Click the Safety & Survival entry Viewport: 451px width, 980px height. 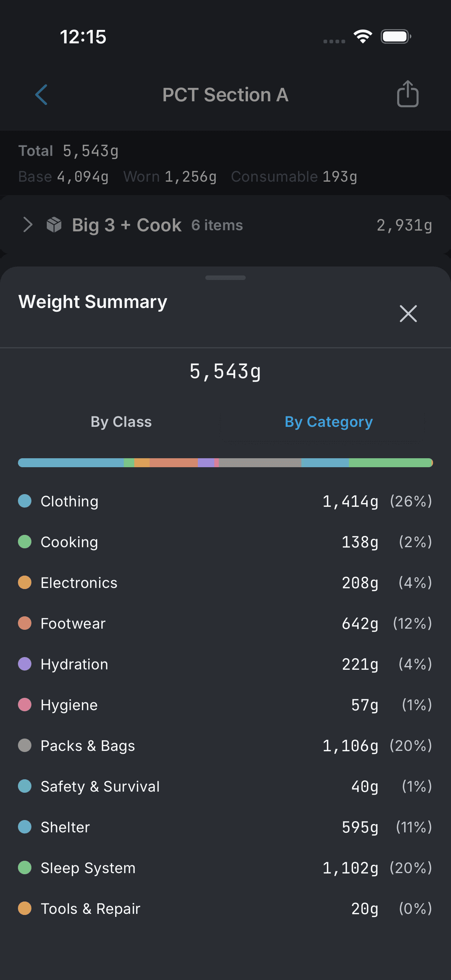pyautogui.click(x=225, y=786)
